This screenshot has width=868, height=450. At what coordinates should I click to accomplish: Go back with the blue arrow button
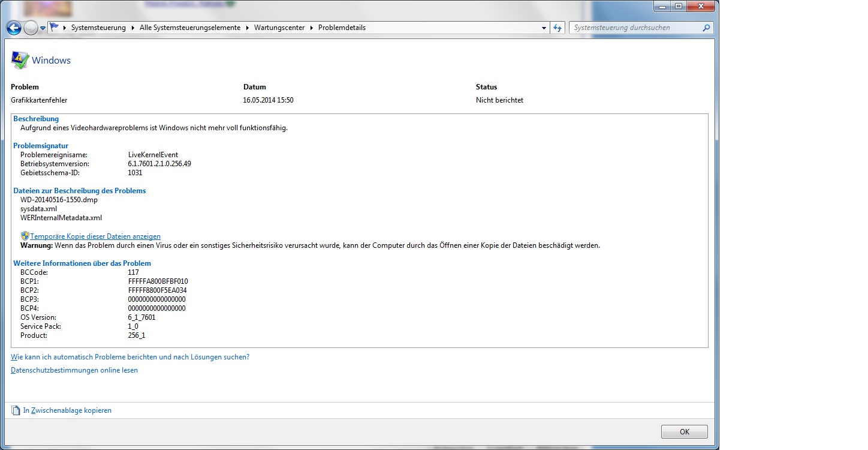14,28
